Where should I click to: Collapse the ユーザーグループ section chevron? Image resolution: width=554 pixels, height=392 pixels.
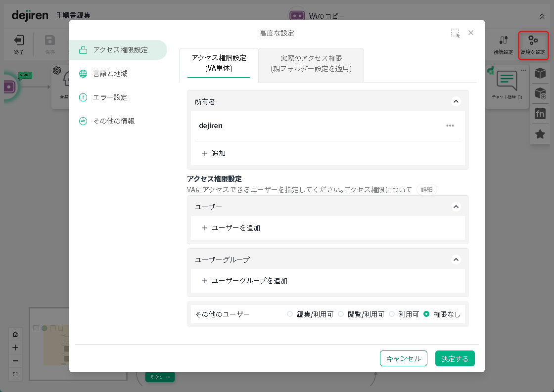click(x=456, y=260)
